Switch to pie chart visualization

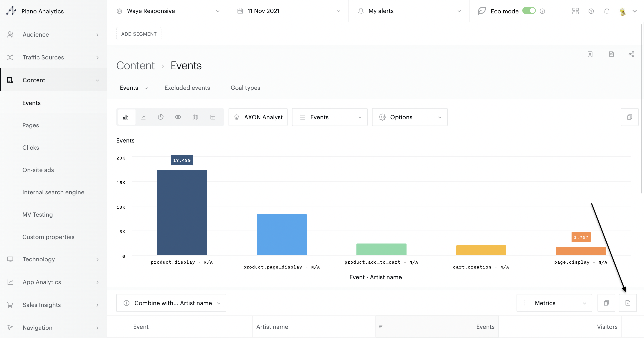tap(161, 117)
